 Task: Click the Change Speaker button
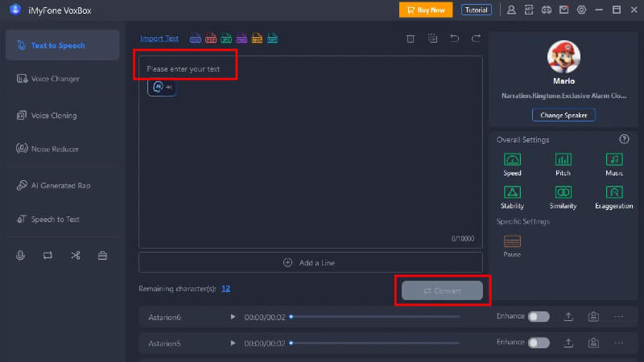point(563,115)
